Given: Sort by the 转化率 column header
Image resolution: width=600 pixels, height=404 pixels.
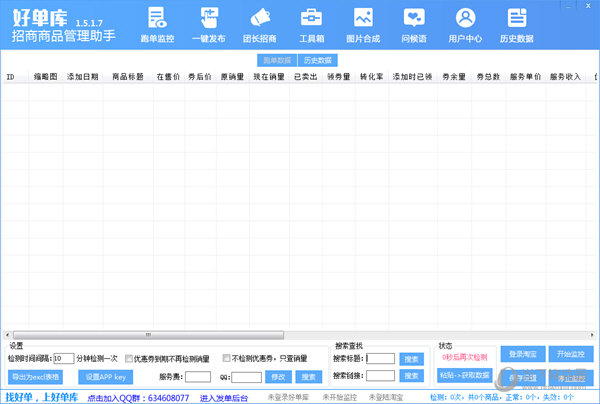Looking at the screenshot, I should [372, 77].
